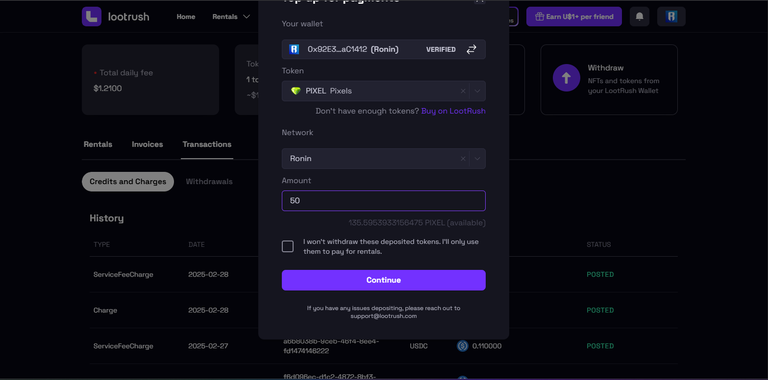Viewport: 768px width, 380px height.
Task: Click Earn U$1+ per friend button
Action: tap(574, 17)
